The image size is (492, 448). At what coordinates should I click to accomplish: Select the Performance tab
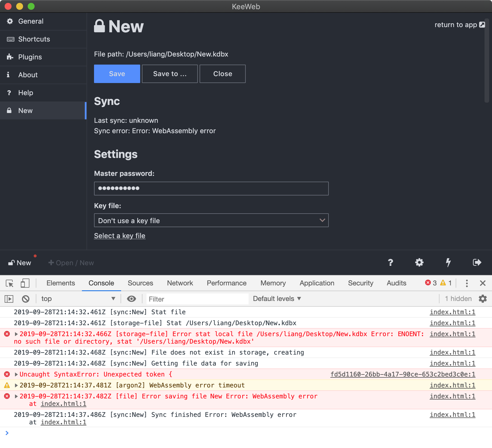pos(227,283)
